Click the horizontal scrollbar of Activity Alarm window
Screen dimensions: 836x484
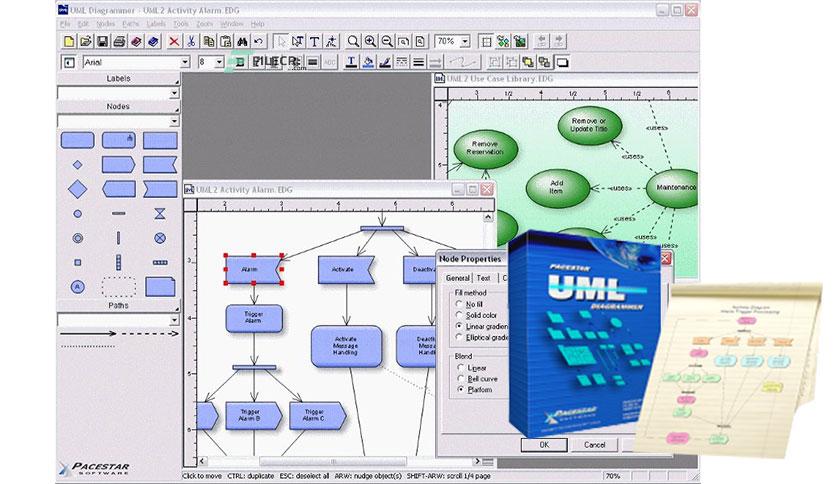[340, 461]
